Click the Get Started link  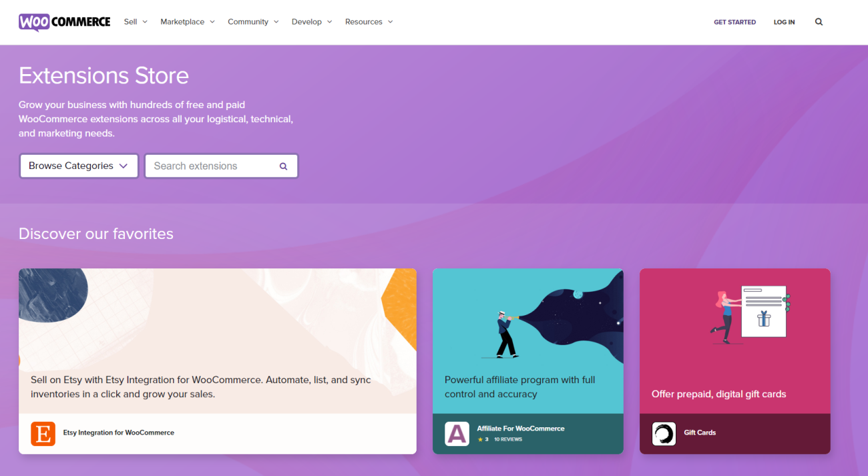734,22
